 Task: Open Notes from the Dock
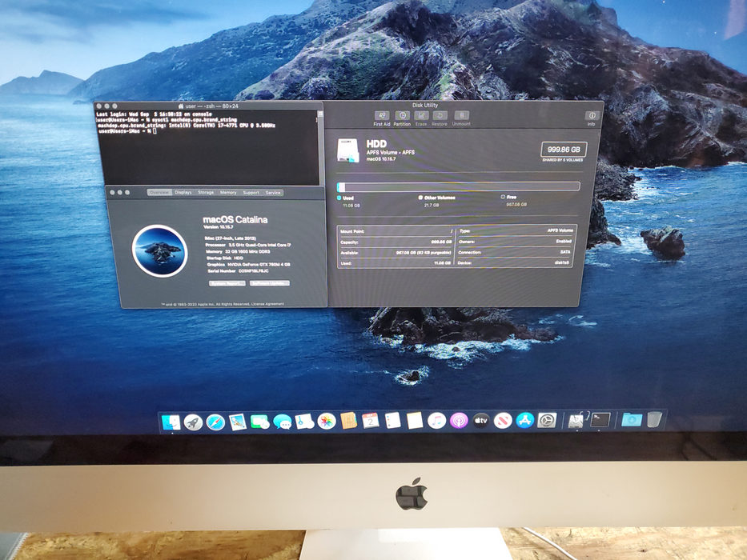(x=415, y=421)
